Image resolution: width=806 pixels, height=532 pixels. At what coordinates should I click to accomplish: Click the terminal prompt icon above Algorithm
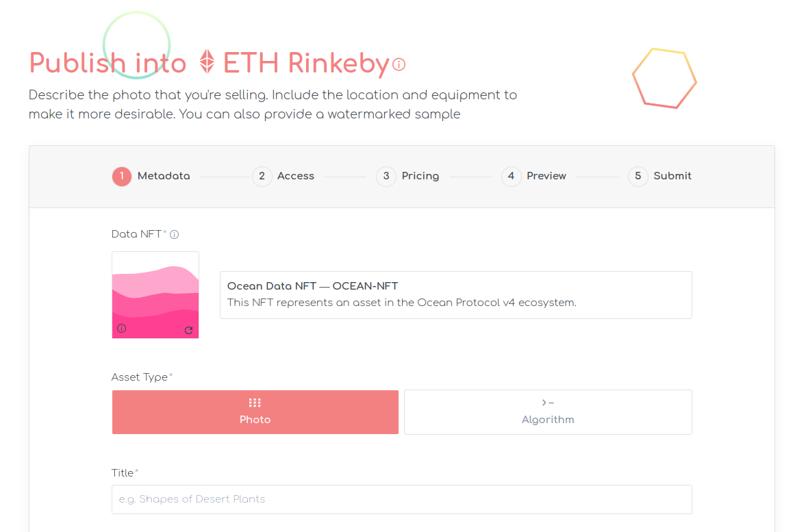547,403
